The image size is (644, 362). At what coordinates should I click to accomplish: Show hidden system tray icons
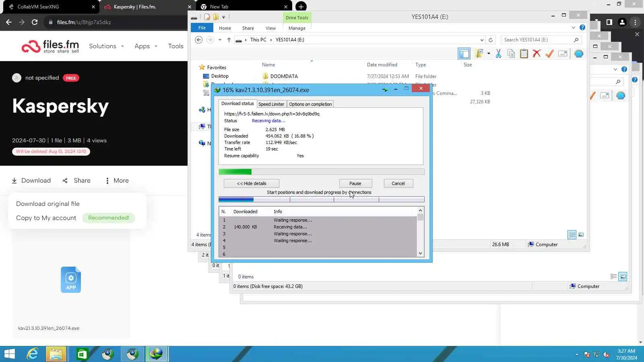pos(577,354)
